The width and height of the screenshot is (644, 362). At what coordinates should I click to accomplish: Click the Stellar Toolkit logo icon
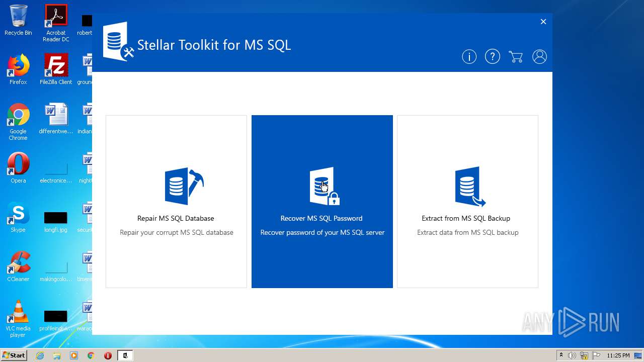118,42
